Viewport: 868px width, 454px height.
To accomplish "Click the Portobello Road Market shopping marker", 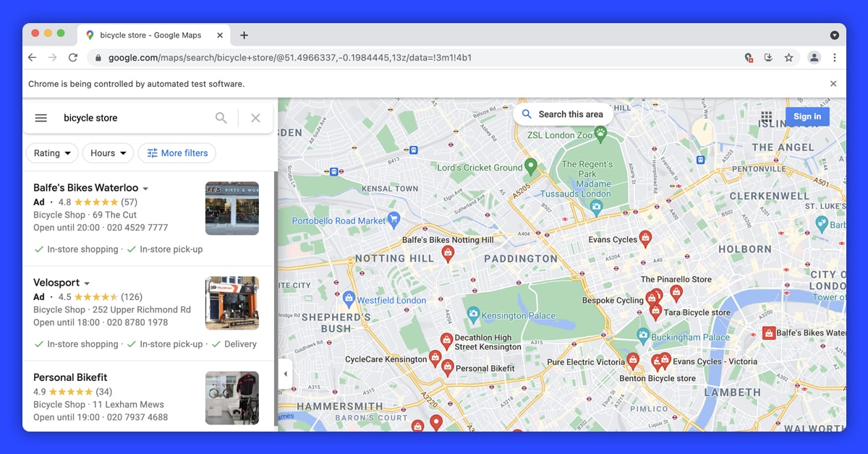I will [393, 218].
